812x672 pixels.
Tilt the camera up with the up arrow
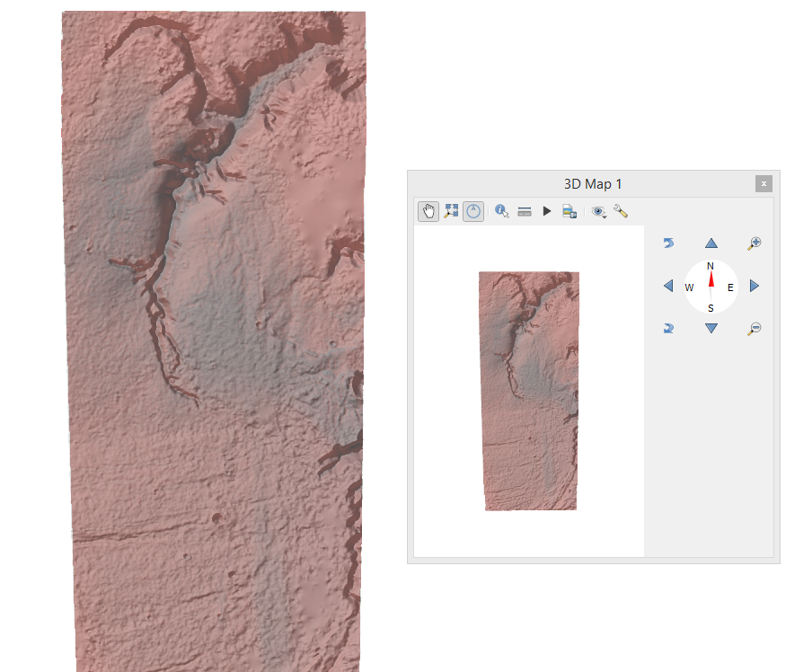(710, 242)
